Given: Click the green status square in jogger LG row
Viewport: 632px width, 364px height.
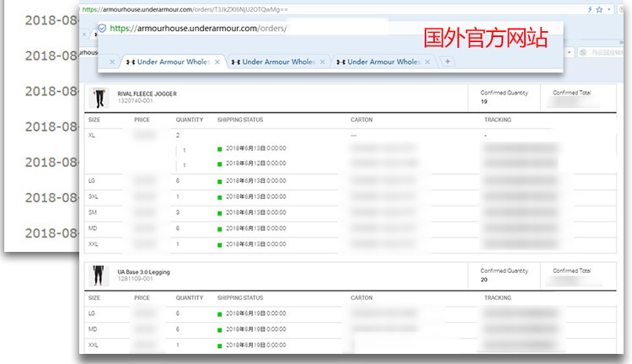Looking at the screenshot, I should pyautogui.click(x=220, y=182).
